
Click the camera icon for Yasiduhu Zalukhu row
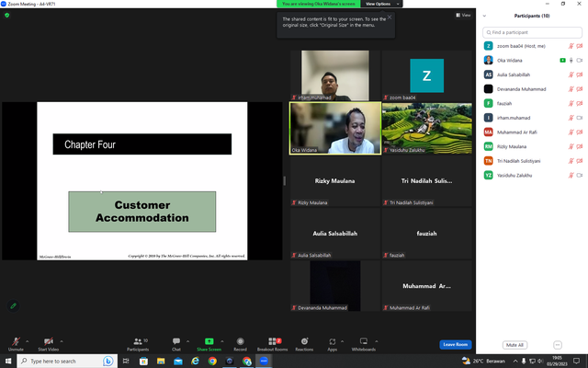click(x=580, y=176)
